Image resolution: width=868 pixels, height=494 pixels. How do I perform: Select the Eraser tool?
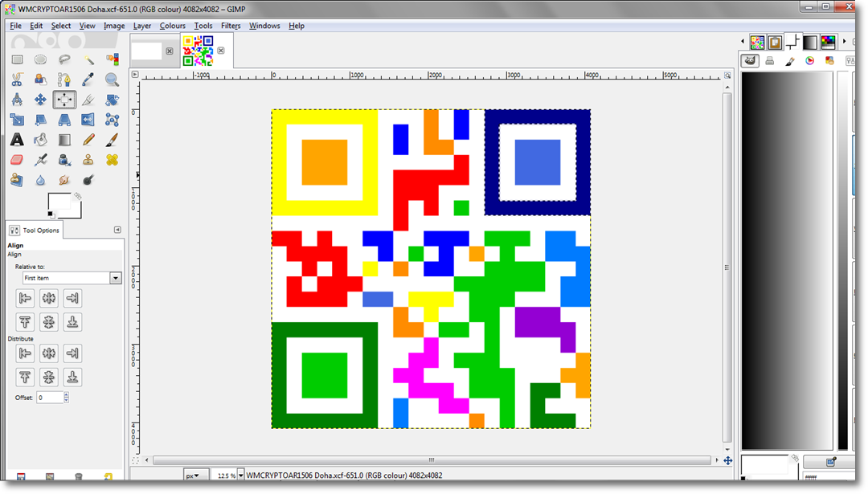17,160
